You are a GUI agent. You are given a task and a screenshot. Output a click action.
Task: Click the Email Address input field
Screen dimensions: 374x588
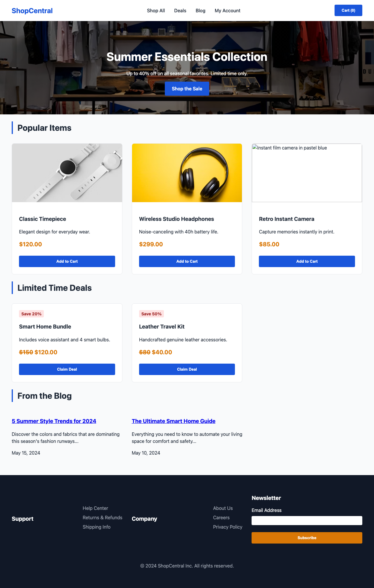coord(307,520)
